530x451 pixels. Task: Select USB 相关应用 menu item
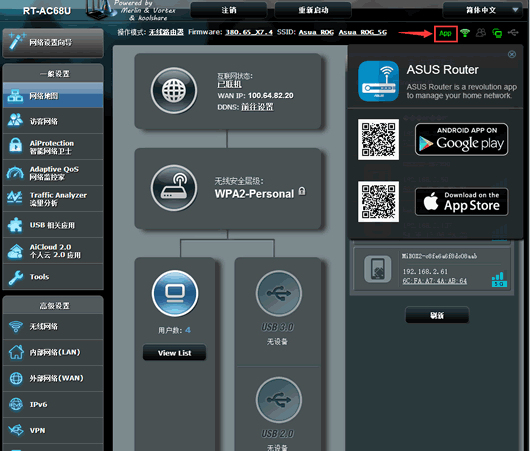click(x=53, y=225)
